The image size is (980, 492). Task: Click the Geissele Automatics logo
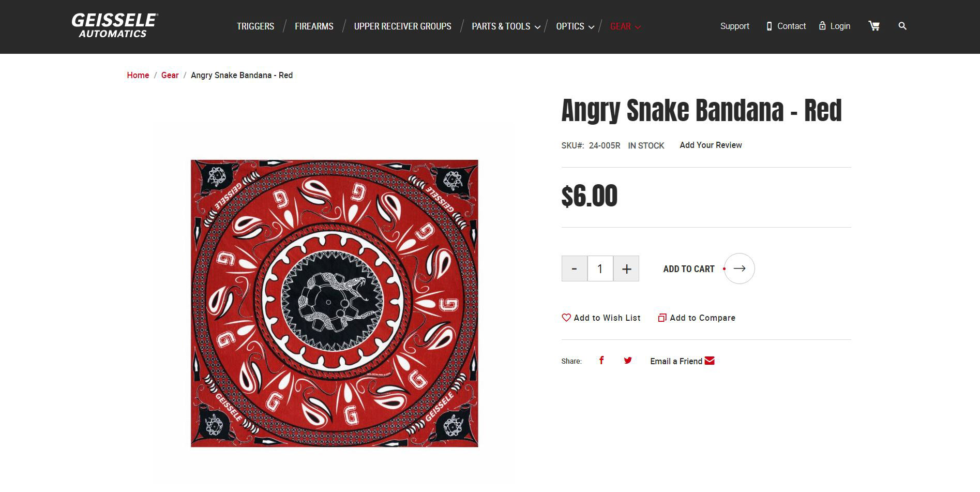click(x=114, y=26)
